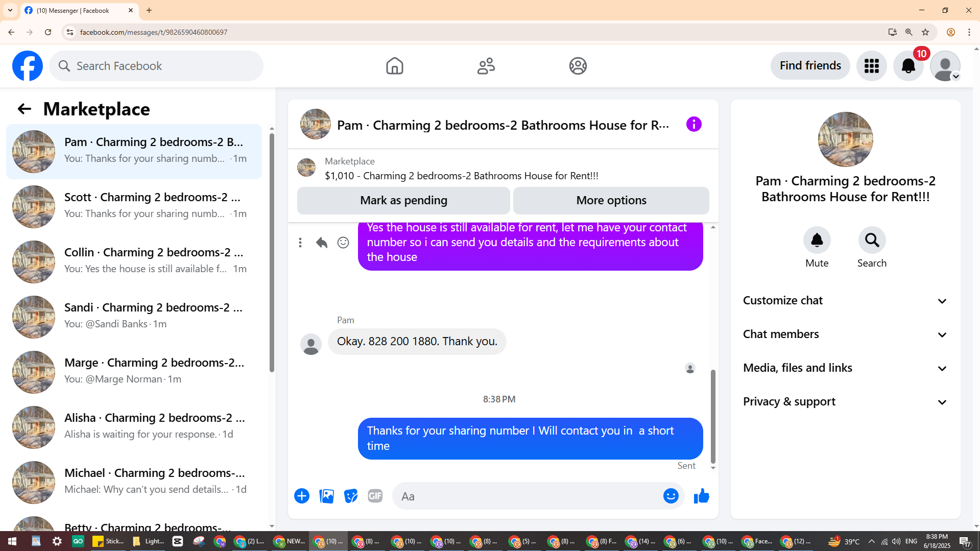The height and width of the screenshot is (551, 980).
Task: Go to the Home feed icon
Action: 394,66
